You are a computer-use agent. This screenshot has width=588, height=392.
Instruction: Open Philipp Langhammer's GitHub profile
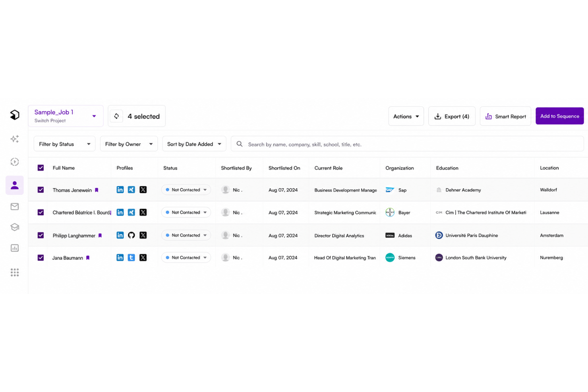[132, 235]
